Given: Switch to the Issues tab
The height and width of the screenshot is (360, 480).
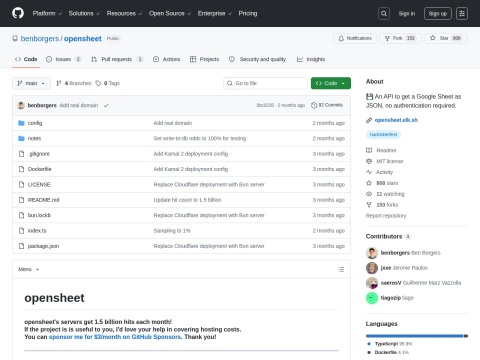Looking at the screenshot, I should (x=63, y=59).
